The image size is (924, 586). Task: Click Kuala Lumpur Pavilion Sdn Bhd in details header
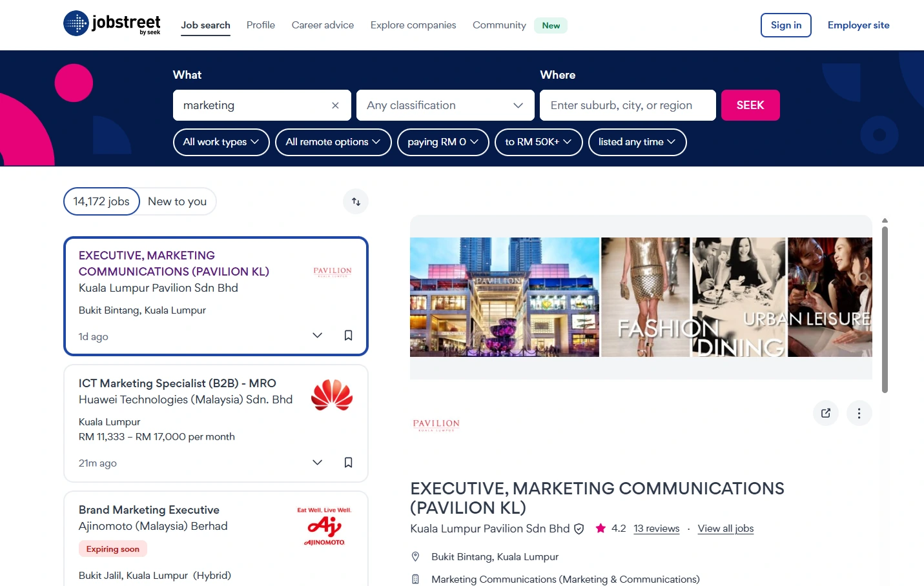click(490, 529)
